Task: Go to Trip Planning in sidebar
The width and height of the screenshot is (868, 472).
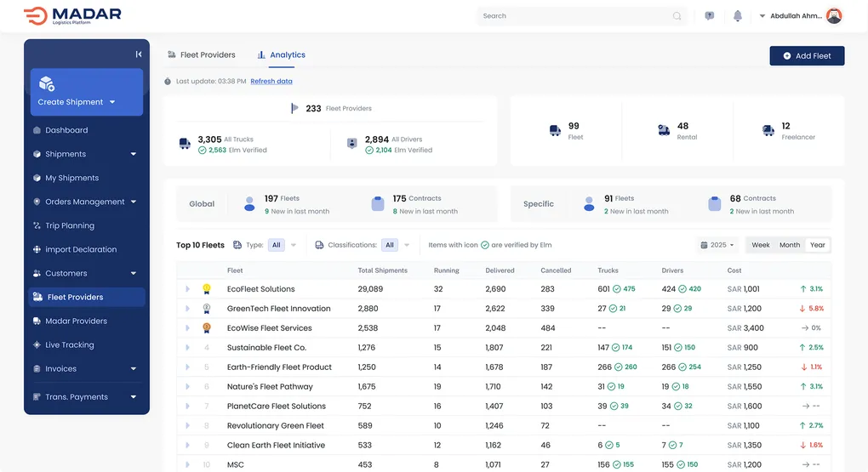Action: pos(69,226)
